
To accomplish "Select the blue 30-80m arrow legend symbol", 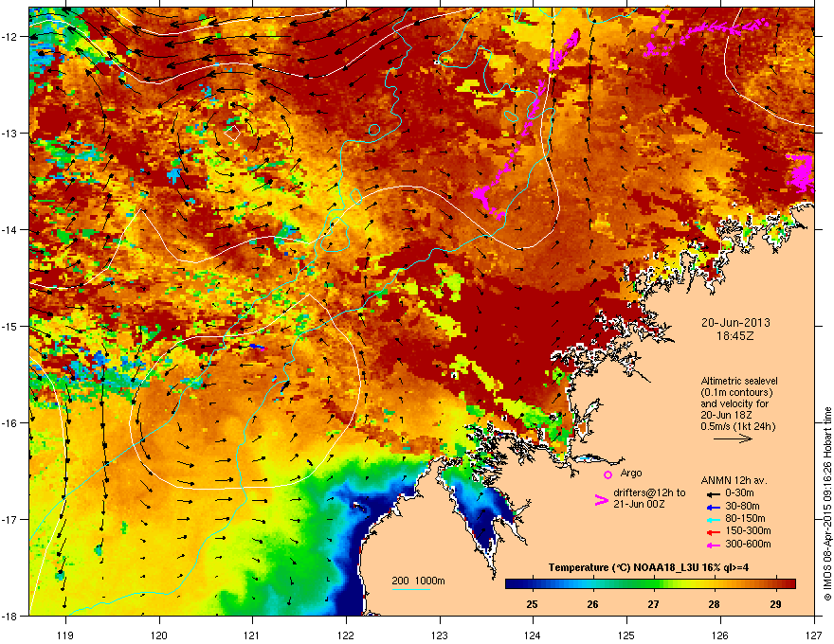I will point(713,507).
